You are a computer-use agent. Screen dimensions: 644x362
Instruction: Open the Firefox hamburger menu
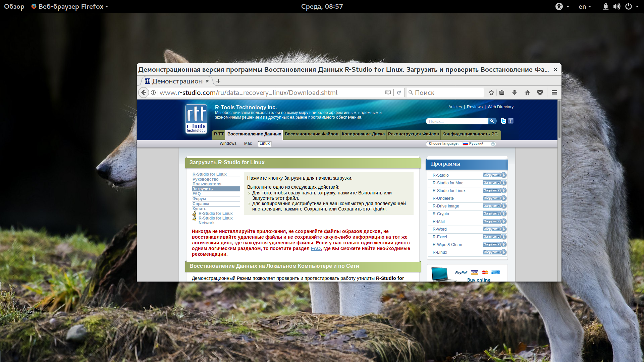point(554,93)
